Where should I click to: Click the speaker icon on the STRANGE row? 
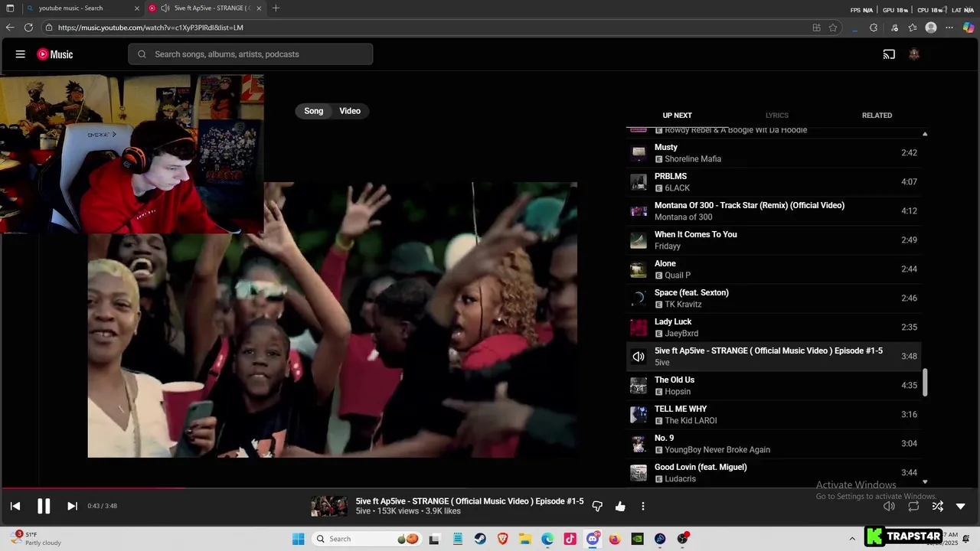tap(639, 357)
